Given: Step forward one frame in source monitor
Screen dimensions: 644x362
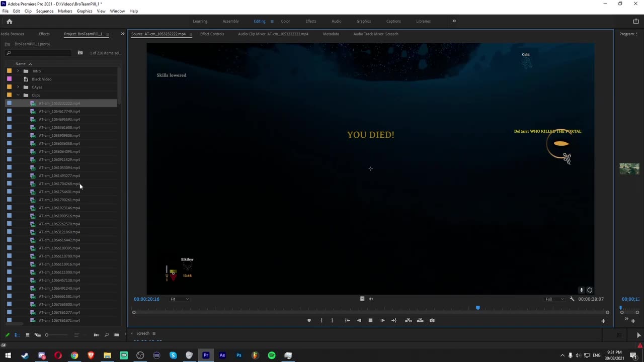Looking at the screenshot, I should click(382, 320).
